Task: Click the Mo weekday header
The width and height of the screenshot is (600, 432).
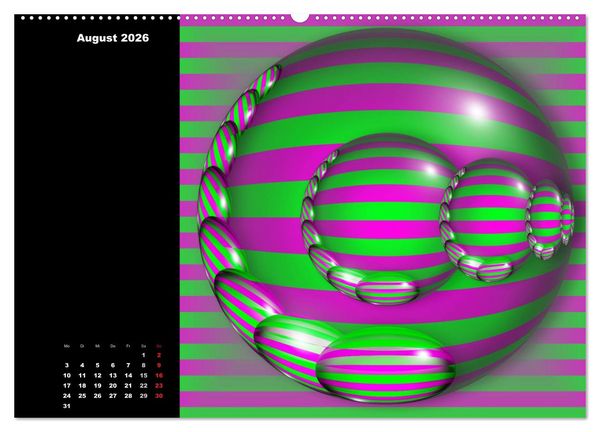Action: (67, 346)
